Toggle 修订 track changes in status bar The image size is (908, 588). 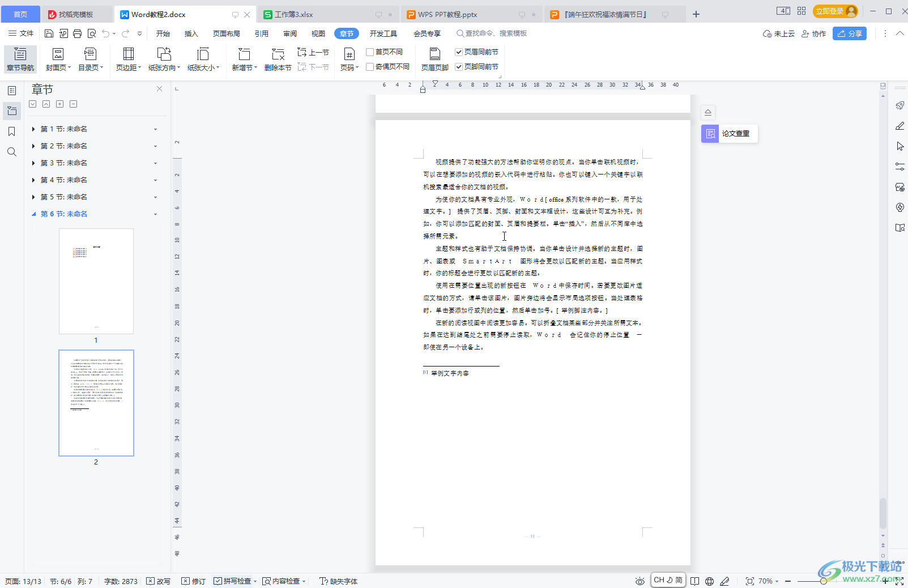[194, 581]
